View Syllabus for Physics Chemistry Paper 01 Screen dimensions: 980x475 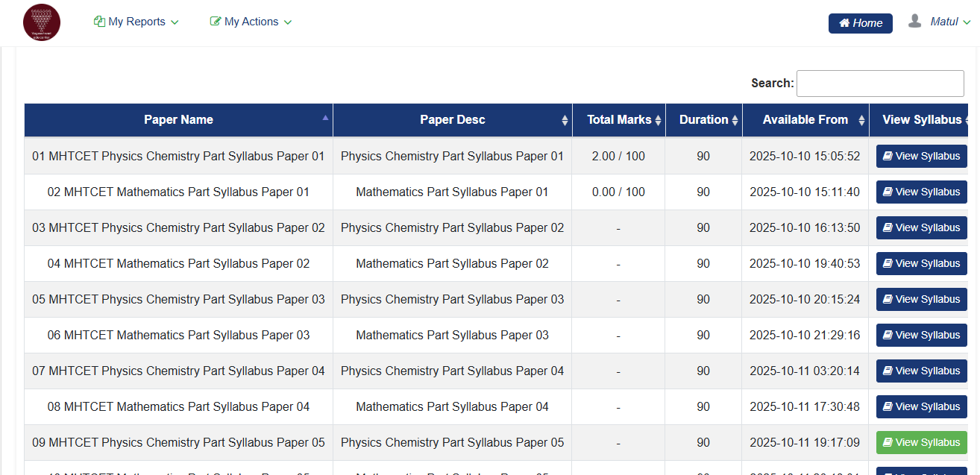(x=921, y=157)
